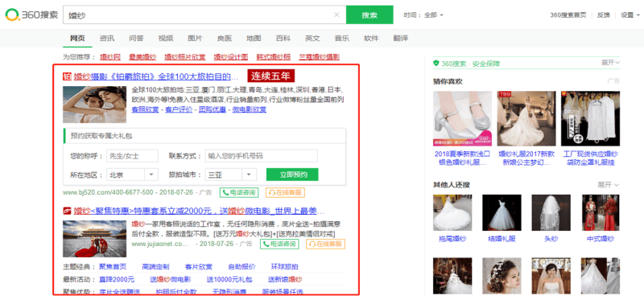Click the green 搜索 button
Viewport: 644px width, 296px height.
click(x=369, y=14)
